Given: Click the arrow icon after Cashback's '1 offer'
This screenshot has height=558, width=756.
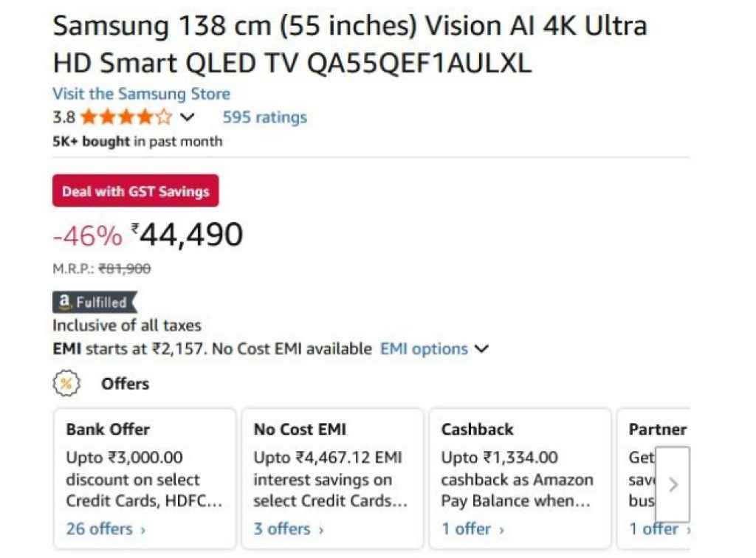Looking at the screenshot, I should tap(501, 528).
